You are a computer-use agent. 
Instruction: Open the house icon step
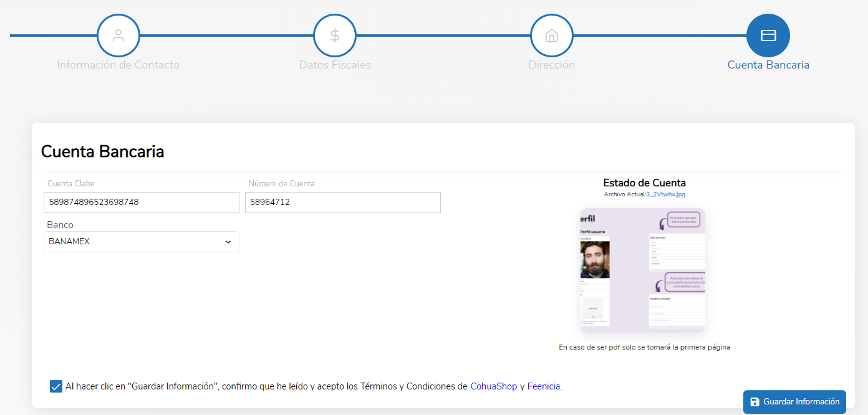pos(552,36)
